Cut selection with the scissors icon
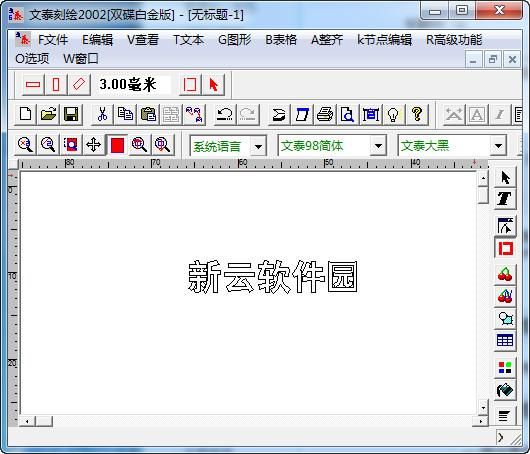Viewport: 530px width, 454px height. tap(102, 114)
